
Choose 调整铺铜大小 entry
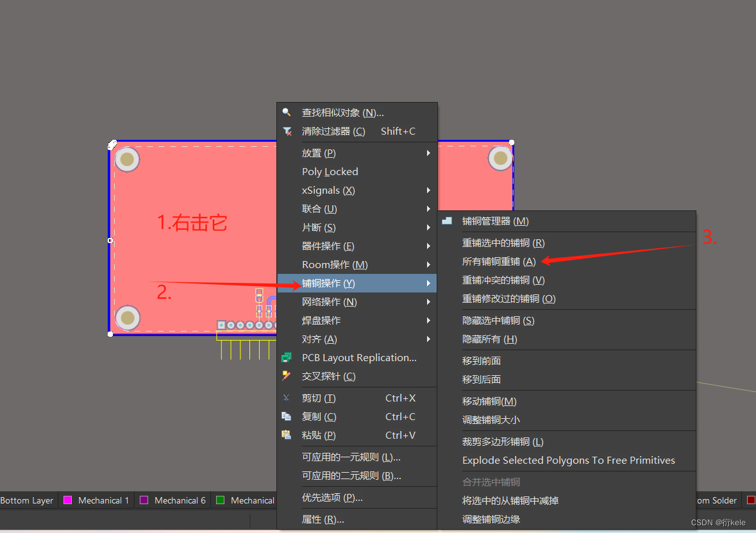(x=567, y=419)
